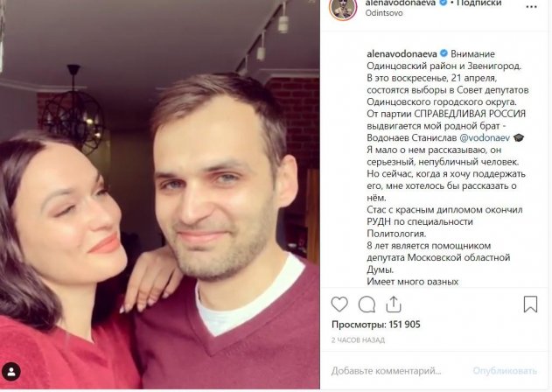The width and height of the screenshot is (552, 392).
Task: Share the post using the share icon
Action: [x=394, y=304]
